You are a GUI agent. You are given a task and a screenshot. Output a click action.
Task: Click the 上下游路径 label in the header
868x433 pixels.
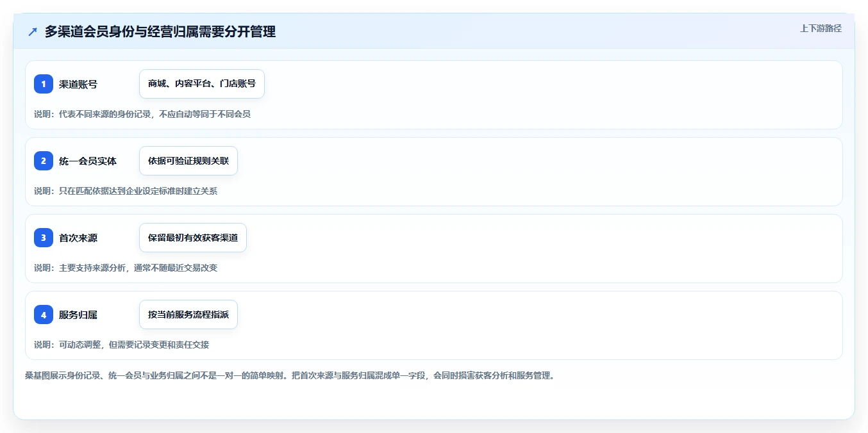821,28
